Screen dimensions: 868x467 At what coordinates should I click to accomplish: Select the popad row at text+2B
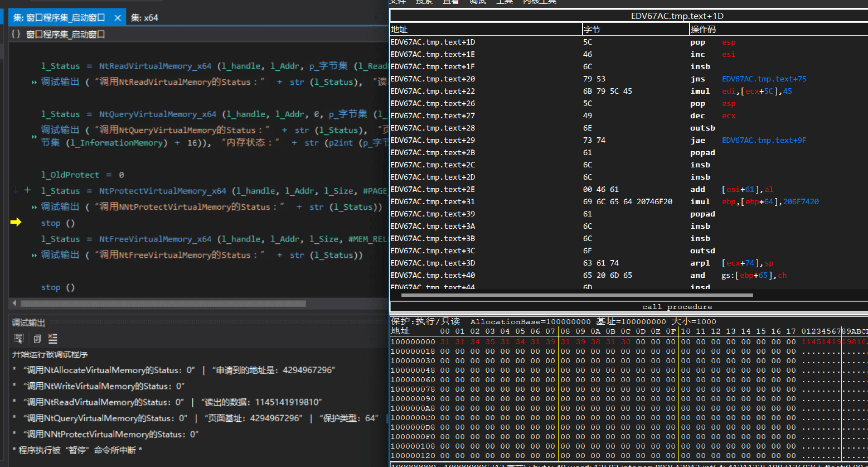629,152
